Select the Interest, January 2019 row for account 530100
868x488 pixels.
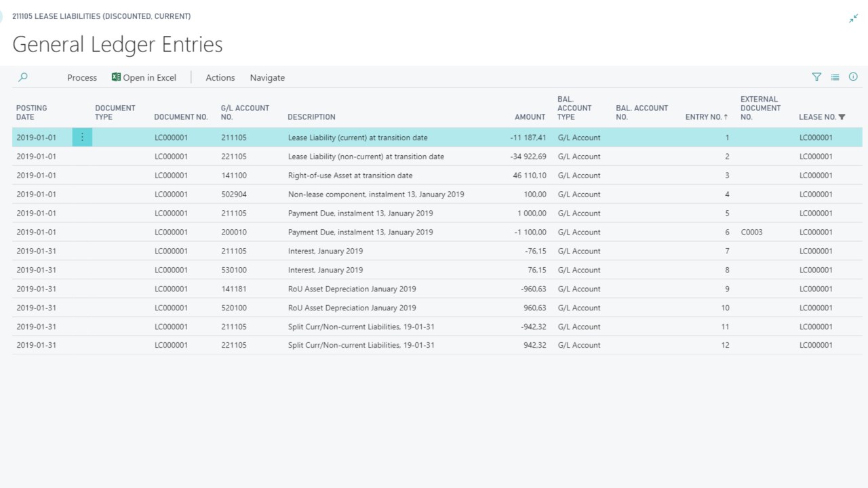click(x=325, y=270)
